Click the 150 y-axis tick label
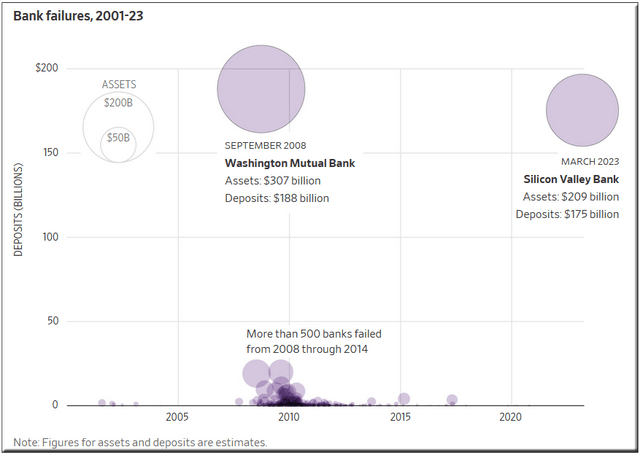The image size is (640, 455). 51,152
